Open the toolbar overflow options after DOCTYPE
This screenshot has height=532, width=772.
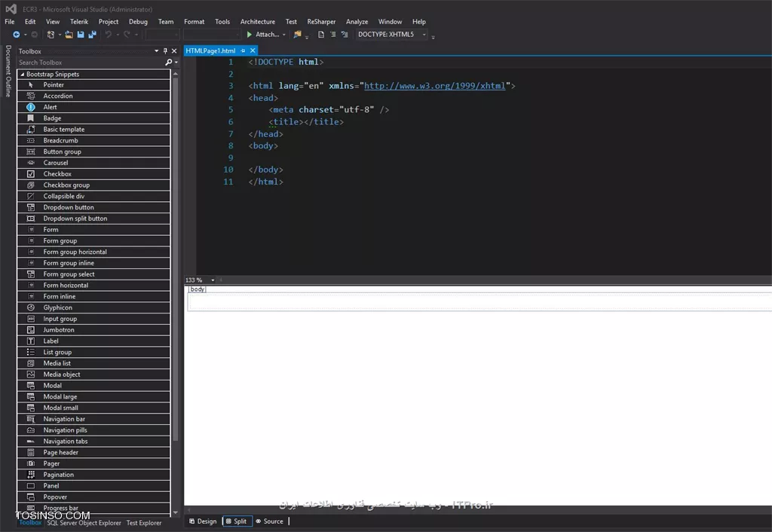click(x=433, y=36)
